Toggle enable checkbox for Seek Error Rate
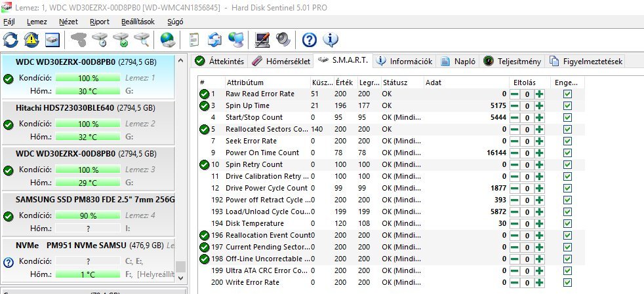This screenshot has height=294, width=644. (x=568, y=141)
